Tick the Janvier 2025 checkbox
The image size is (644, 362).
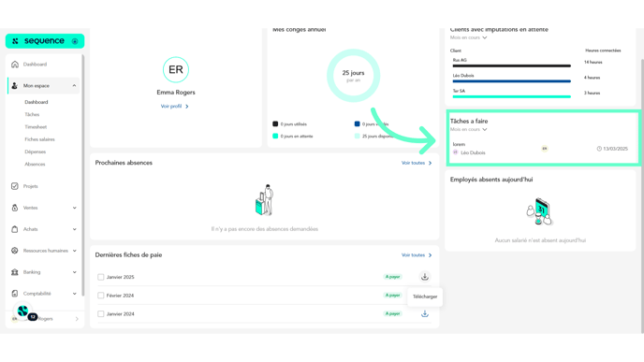[101, 277]
